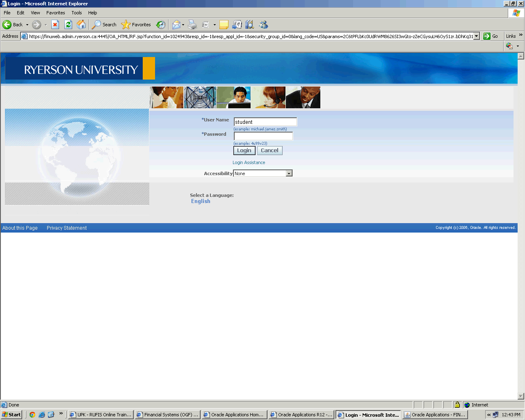Click the Research icon in the toolbar
525x420 pixels.
click(249, 25)
